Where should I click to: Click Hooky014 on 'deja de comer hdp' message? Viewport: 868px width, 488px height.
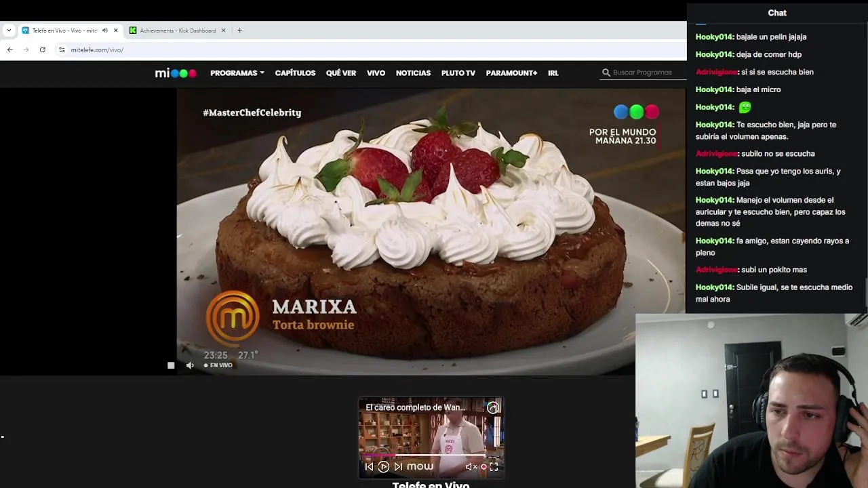(714, 54)
